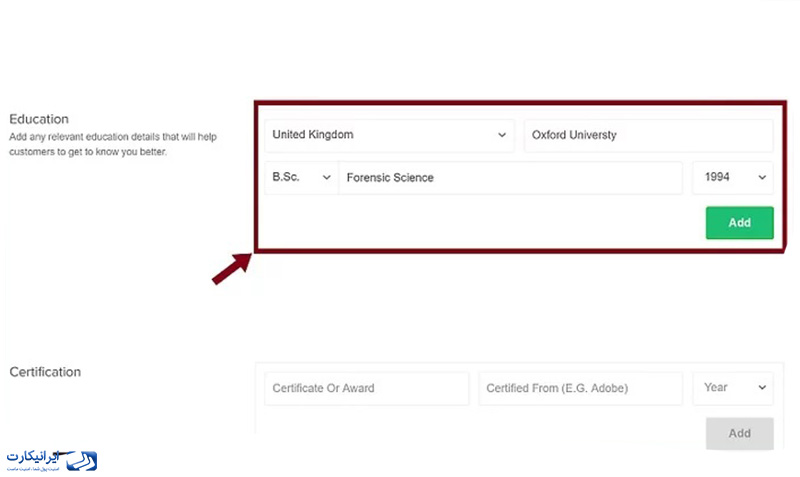
Task: Open the United Kingdom country dropdown
Action: [390, 135]
